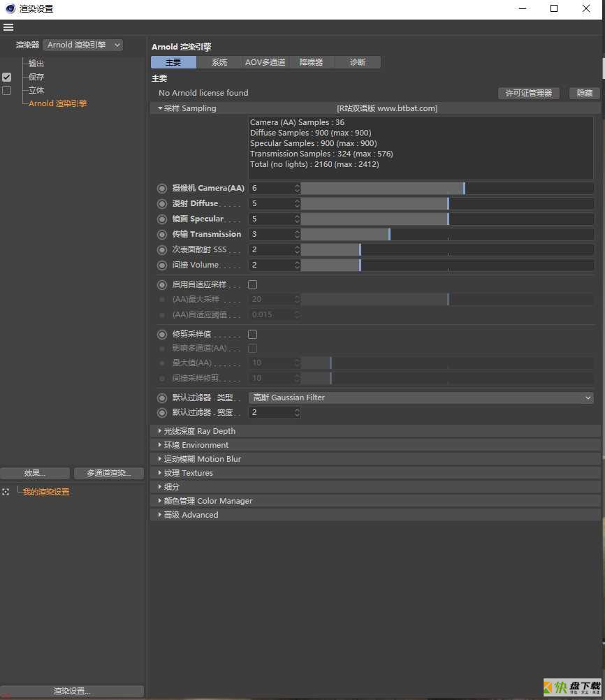Check the 立体 checkbox
Image resolution: width=605 pixels, height=700 pixels.
point(7,91)
